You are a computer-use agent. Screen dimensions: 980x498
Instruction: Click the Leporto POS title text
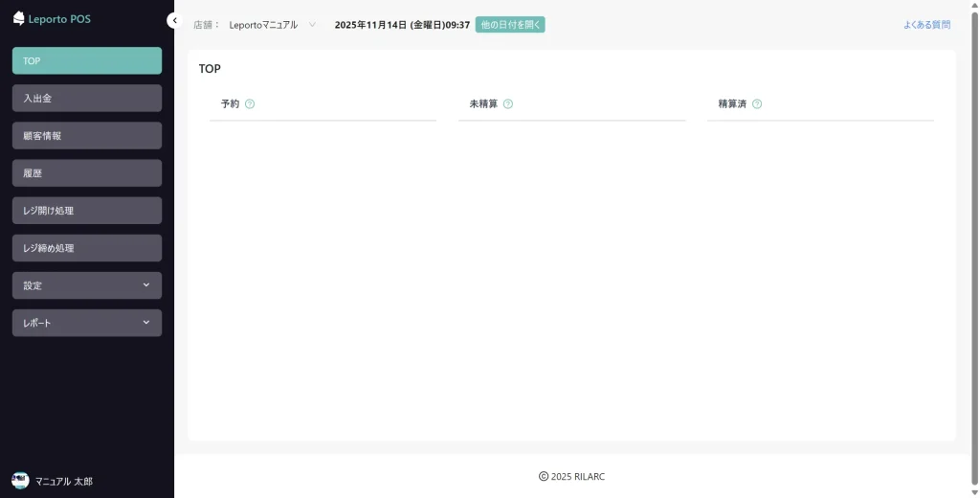click(61, 19)
